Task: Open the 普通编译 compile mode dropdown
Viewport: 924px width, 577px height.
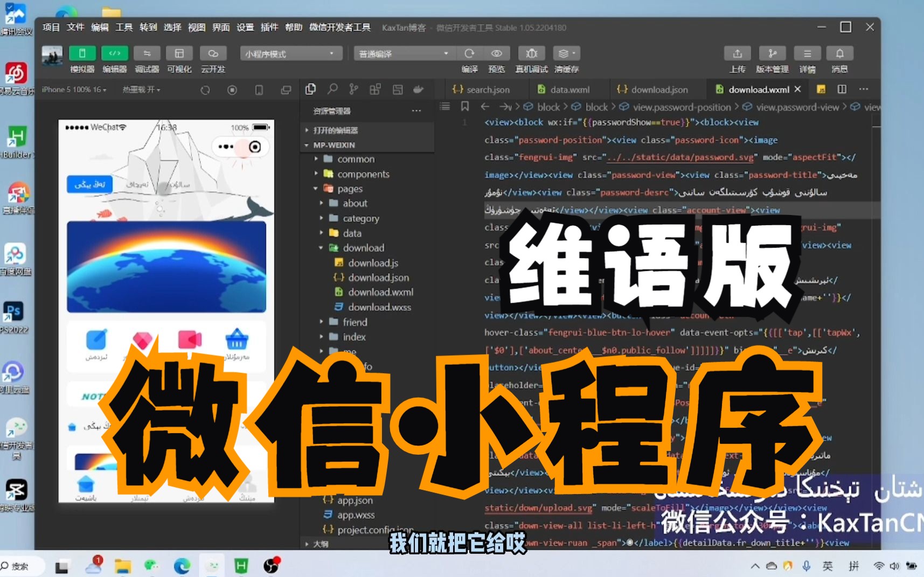Action: 404,53
